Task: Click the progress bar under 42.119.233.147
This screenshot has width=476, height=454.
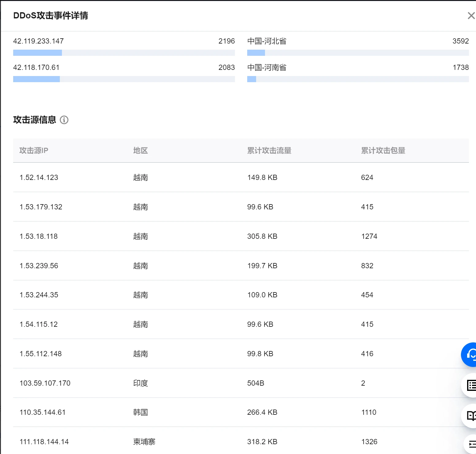Action: click(124, 53)
